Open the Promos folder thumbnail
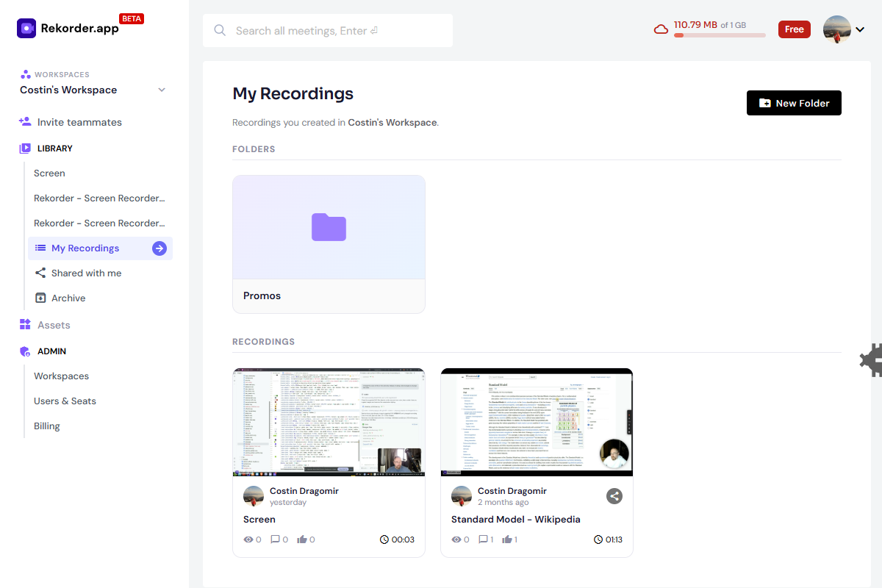This screenshot has height=588, width=882. (329, 227)
